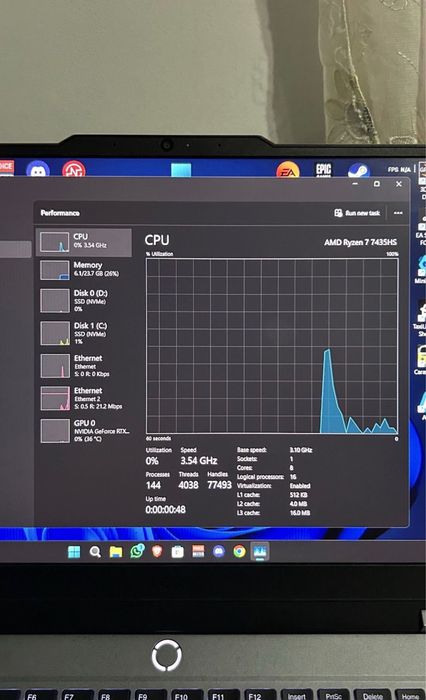Viewport: 426px width, 700px height.
Task: Open the Ethernet 2 adapter entry
Action: pos(84,398)
